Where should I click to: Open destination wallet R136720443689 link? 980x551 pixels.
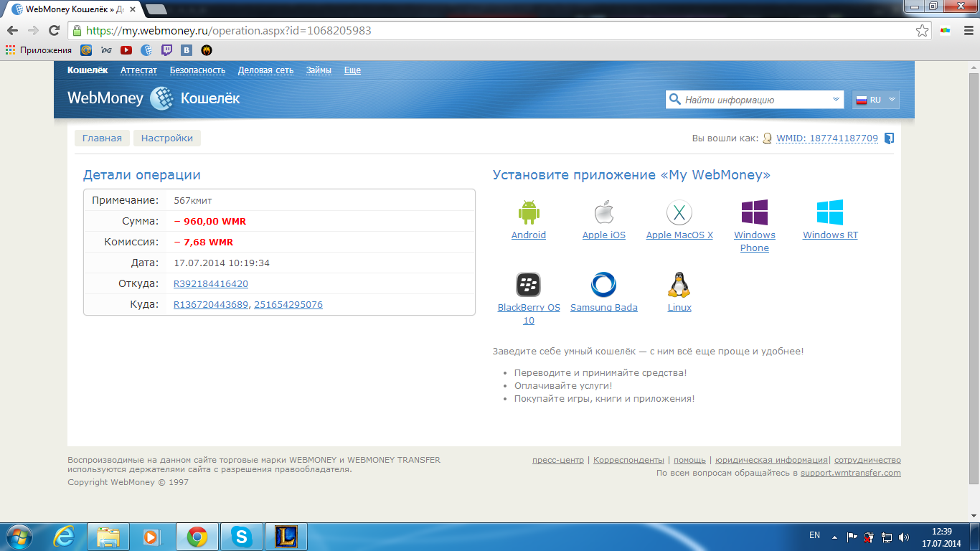[x=211, y=305]
